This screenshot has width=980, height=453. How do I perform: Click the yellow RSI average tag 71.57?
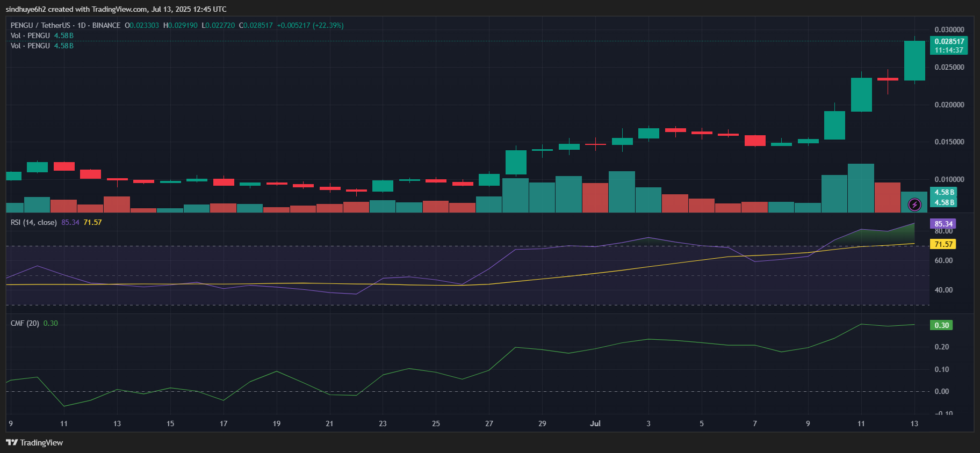(943, 244)
